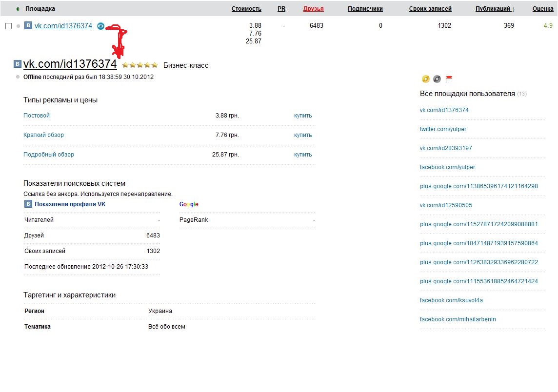Click the Своих записей 1302 value in stats
558x392 pixels.
[153, 251]
